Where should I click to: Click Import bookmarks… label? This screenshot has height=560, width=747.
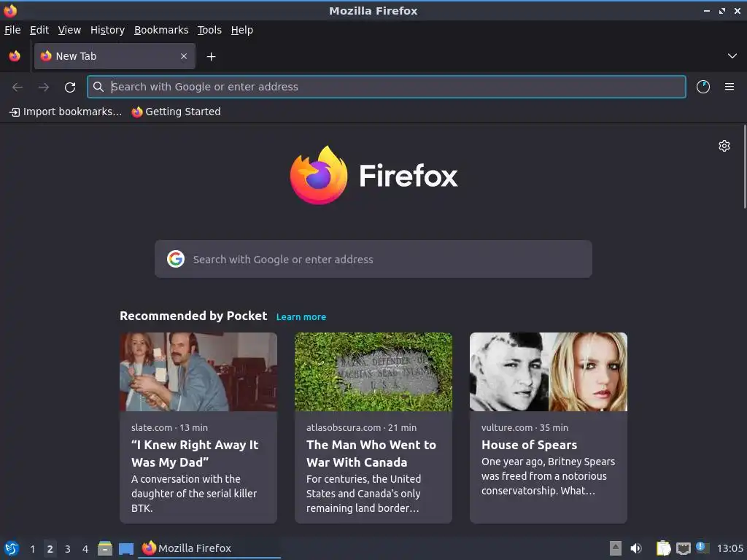pos(72,112)
